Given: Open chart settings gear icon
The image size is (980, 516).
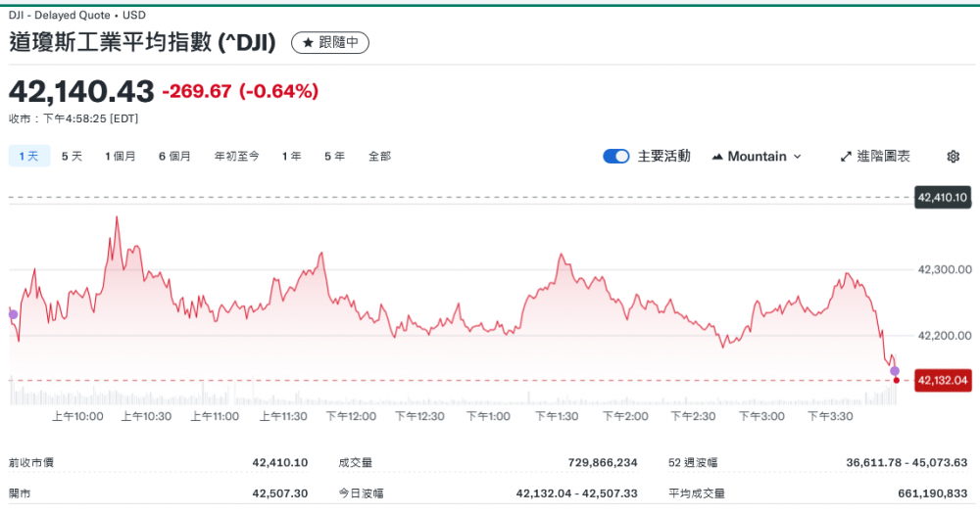Looking at the screenshot, I should tap(954, 157).
